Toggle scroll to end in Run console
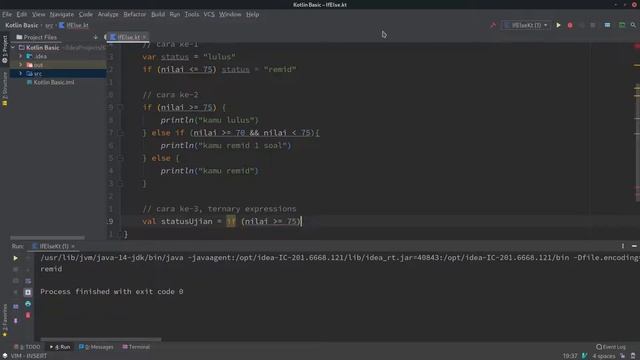Viewport: 640px width, 360px height. point(28,292)
